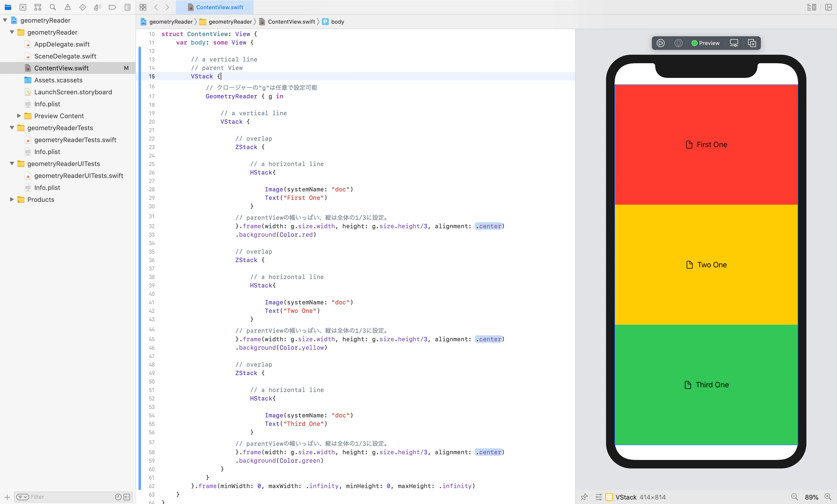The image size is (837, 504).
Task: Click the Preview on Device icon
Action: pos(734,43)
